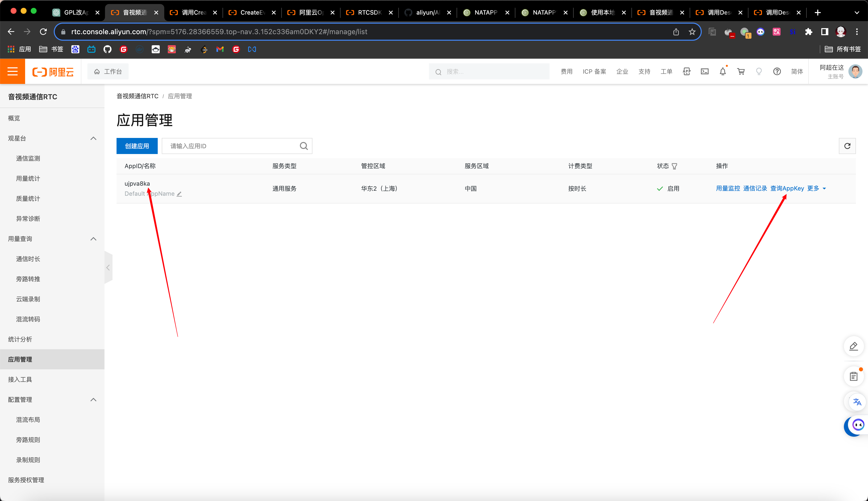Click the search magnifier in AppID box
The image size is (868, 501).
click(x=303, y=146)
